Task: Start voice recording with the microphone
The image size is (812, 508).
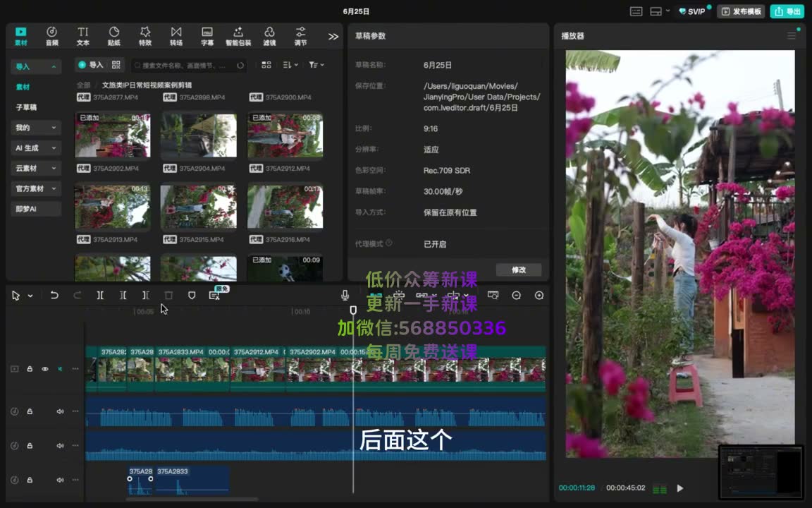Action: click(x=345, y=296)
